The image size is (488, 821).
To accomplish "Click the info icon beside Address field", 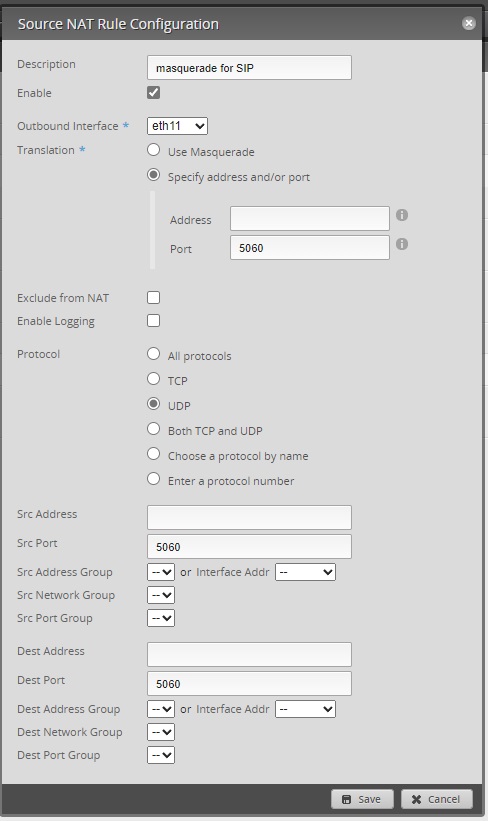I will (x=402, y=215).
